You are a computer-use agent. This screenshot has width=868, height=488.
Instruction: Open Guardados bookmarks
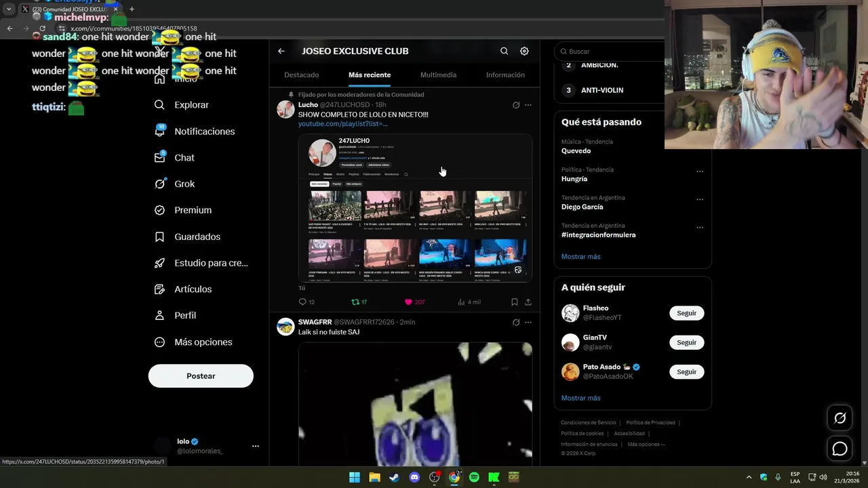click(188, 237)
